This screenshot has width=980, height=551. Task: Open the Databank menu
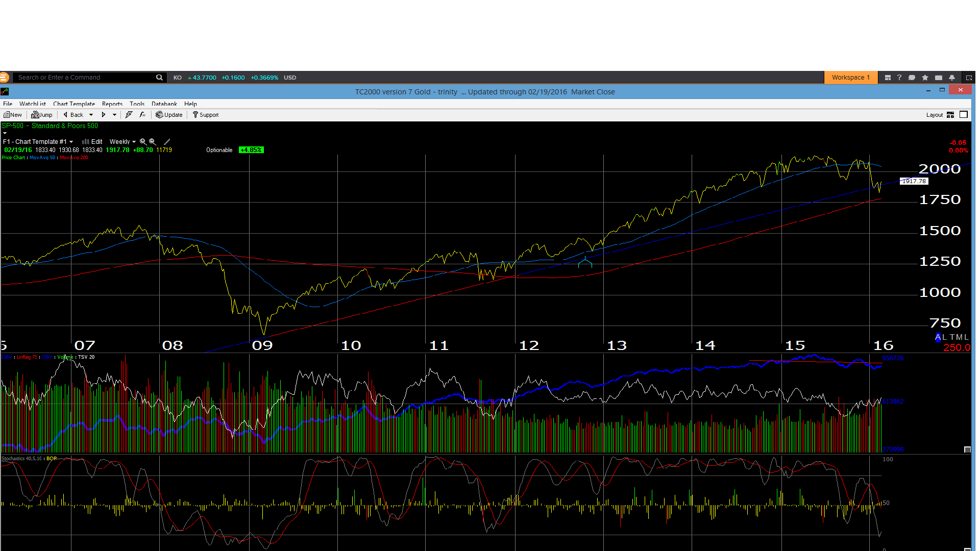coord(164,104)
